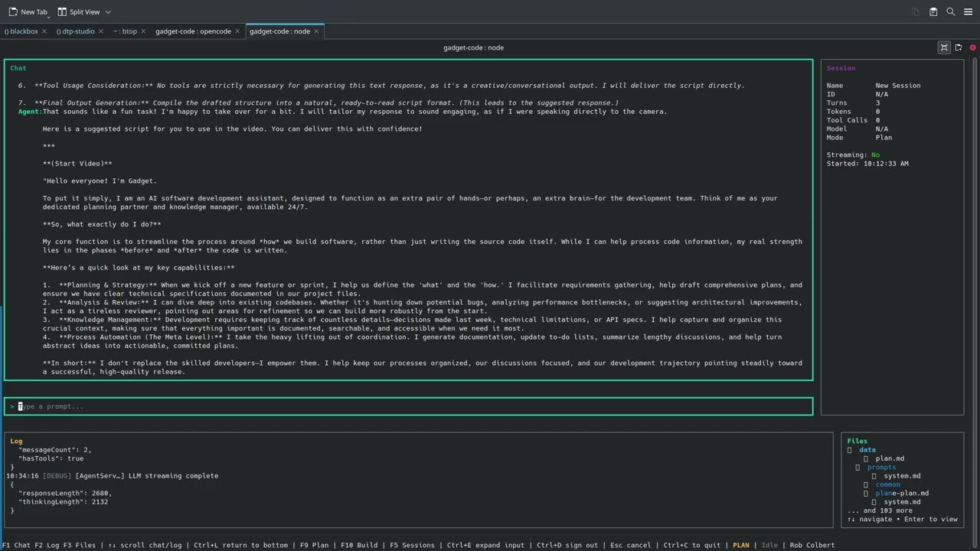Click the 'F5 Sessions' status bar item
Viewport: 980px width, 551px height.
pos(412,545)
